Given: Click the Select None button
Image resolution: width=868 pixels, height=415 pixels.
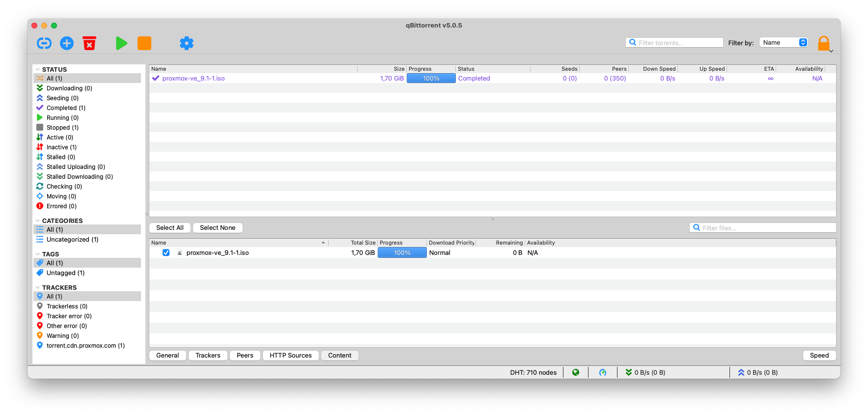Looking at the screenshot, I should (218, 228).
